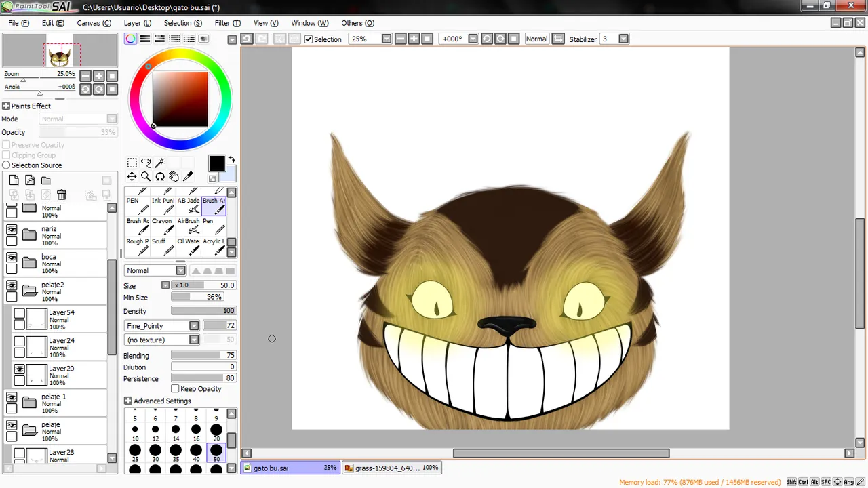This screenshot has height=488, width=868.
Task: Switch to the grass-159804 document tab
Action: click(391, 468)
